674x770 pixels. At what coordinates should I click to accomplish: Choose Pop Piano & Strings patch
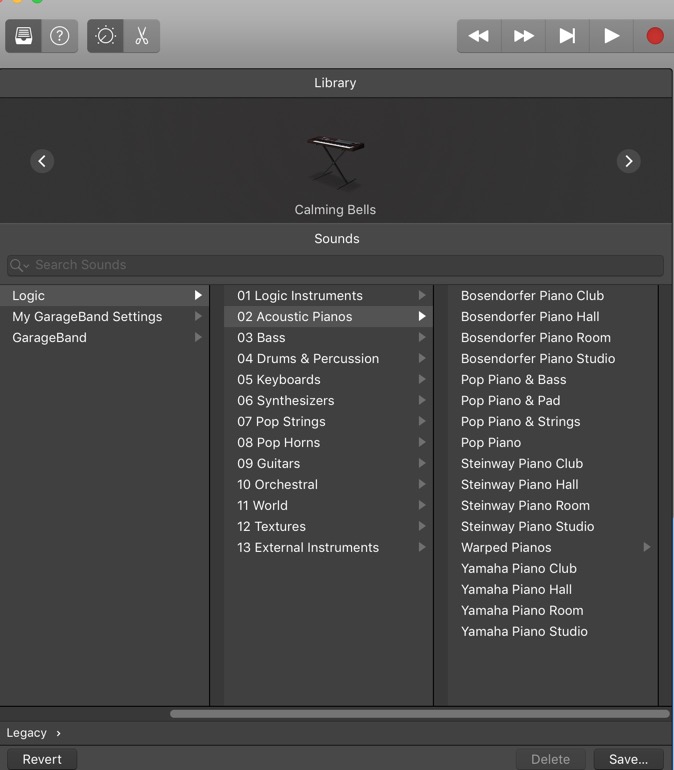click(552, 422)
